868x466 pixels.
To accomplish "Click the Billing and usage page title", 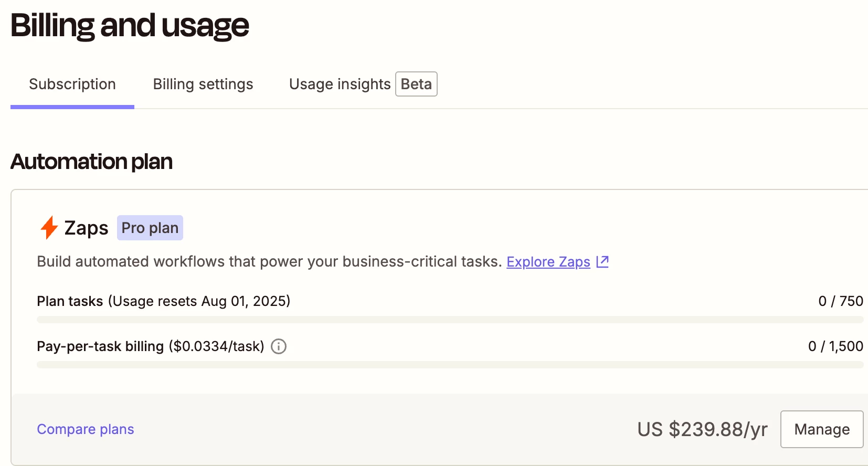I will [130, 26].
